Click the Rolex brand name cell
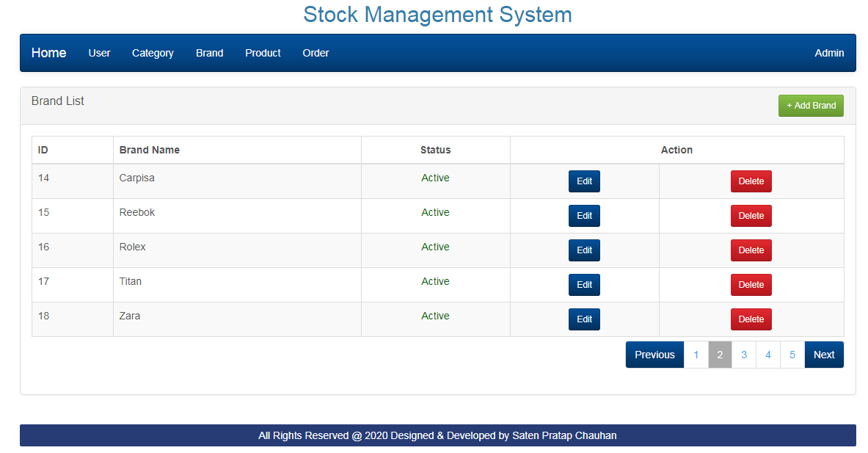 point(237,250)
